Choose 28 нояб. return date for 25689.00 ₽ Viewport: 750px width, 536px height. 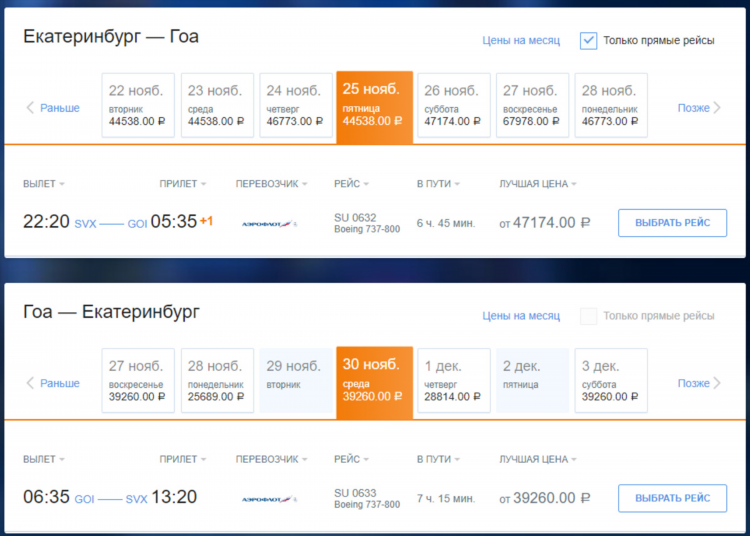(x=218, y=380)
